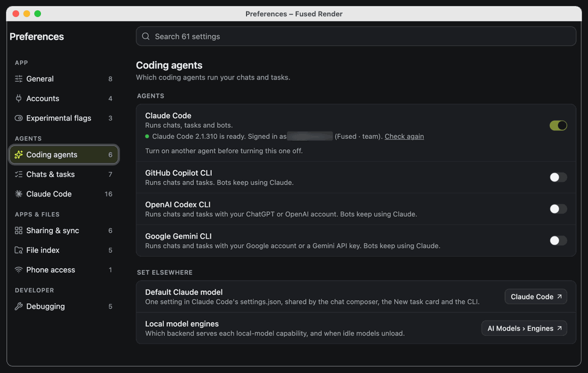Viewport: 588px width, 373px height.
Task: Click the Coding agents page heading
Action: coord(169,65)
